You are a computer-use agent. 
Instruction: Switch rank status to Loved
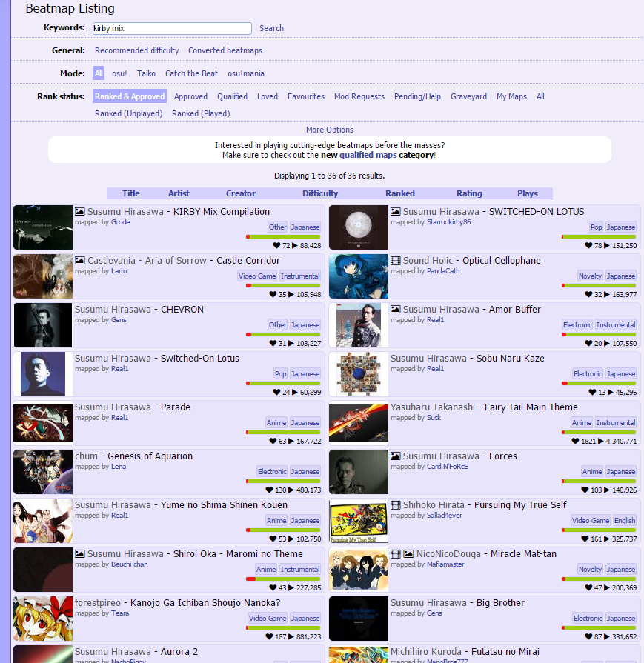(267, 96)
